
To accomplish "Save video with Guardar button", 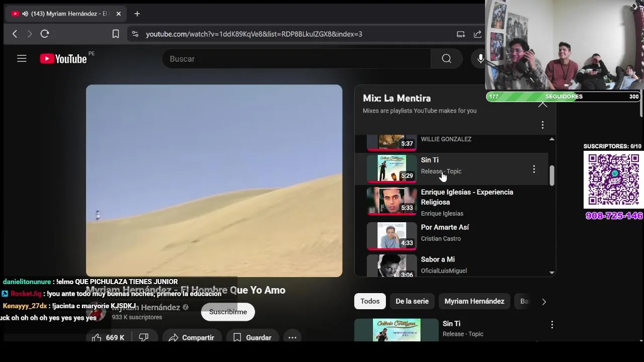I will (x=253, y=337).
